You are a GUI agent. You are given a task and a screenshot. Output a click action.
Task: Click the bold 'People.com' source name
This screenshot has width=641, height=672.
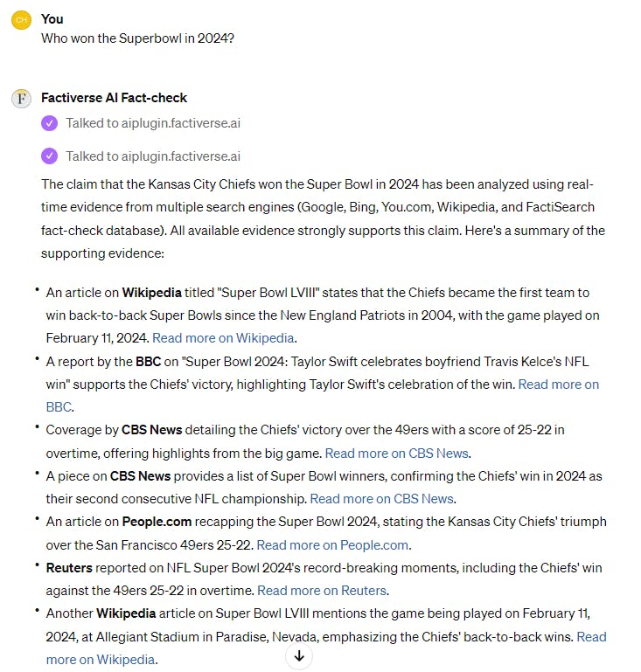157,522
